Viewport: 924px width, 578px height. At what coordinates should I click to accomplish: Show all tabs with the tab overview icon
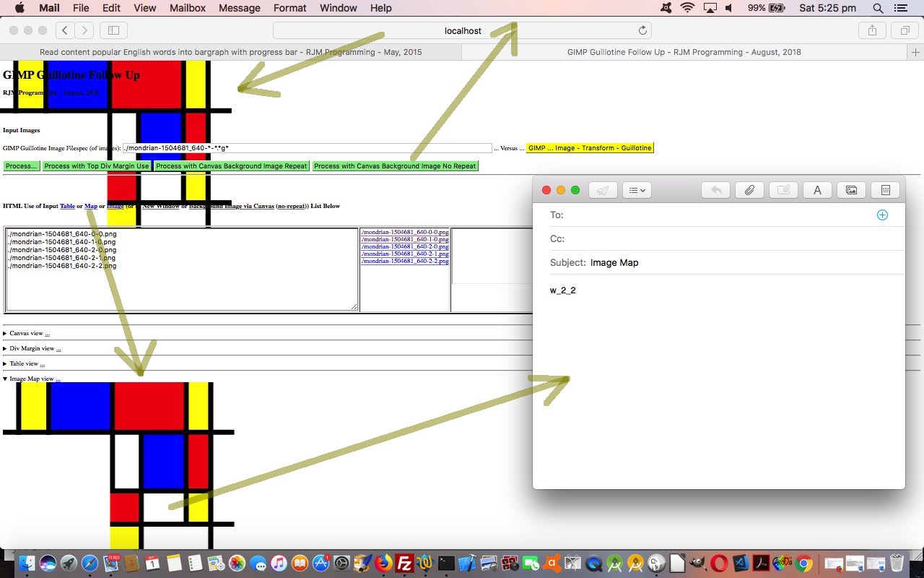click(x=905, y=30)
